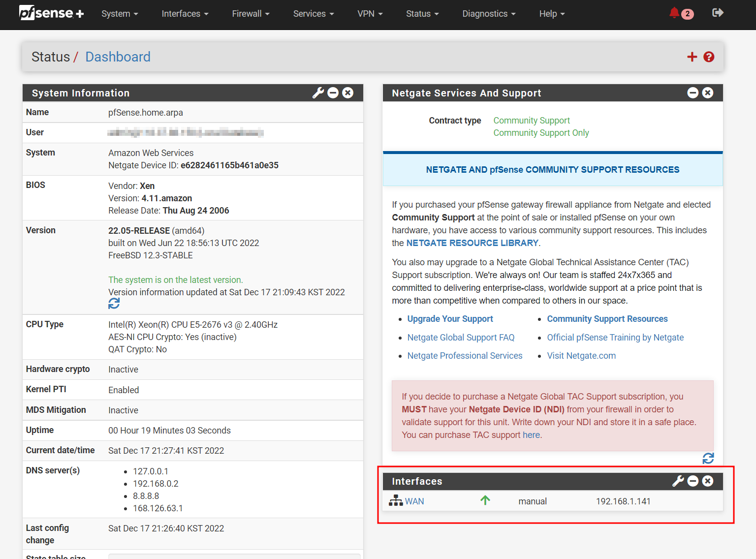Refresh version information icon

[114, 304]
